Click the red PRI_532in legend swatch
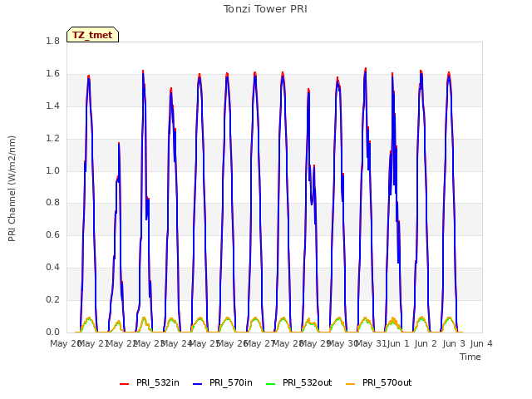 click(x=124, y=384)
